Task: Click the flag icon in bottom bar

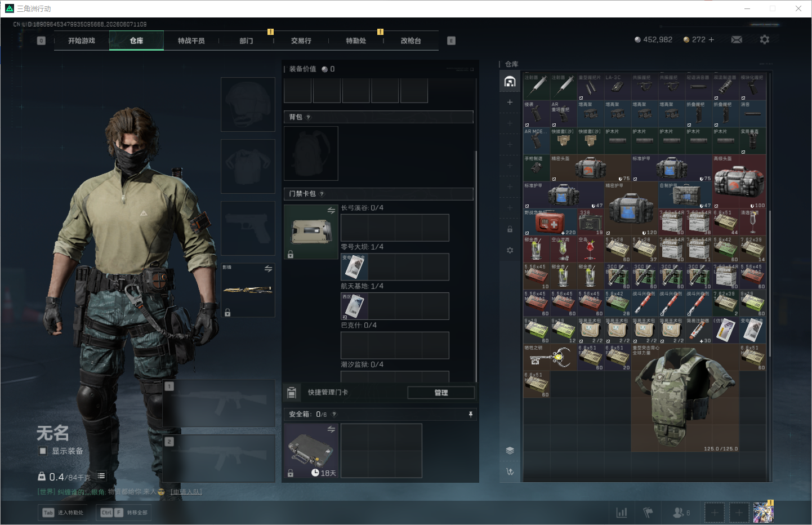Action: [648, 513]
